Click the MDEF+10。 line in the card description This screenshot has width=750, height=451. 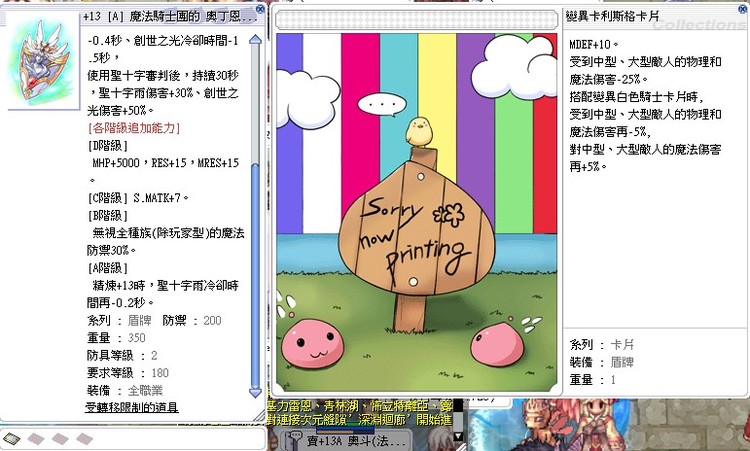[x=594, y=44]
